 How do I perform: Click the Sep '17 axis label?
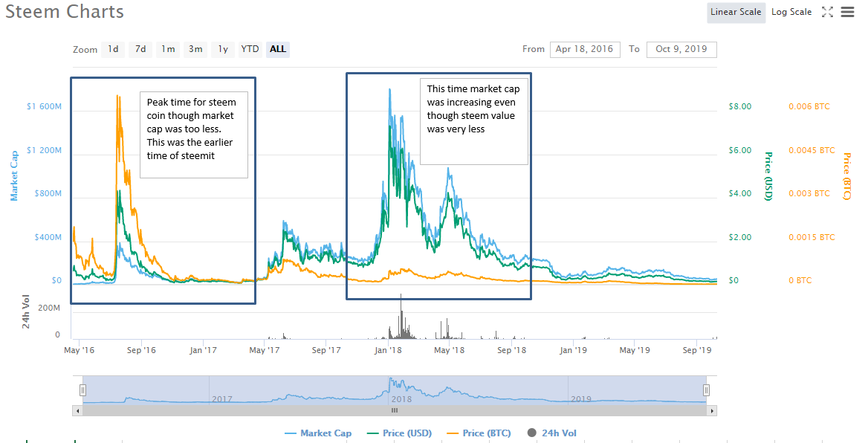[x=326, y=350]
